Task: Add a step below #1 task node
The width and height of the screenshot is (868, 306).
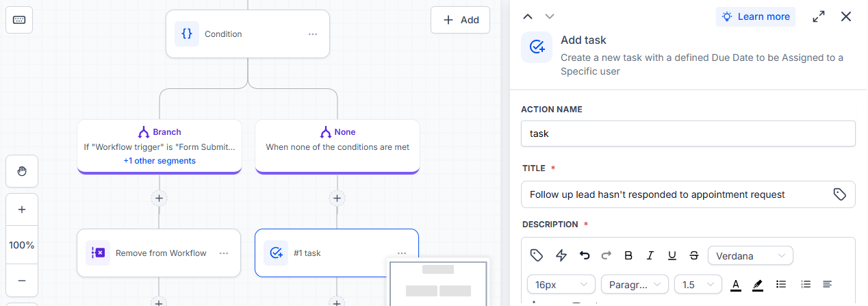Action: coord(337,302)
